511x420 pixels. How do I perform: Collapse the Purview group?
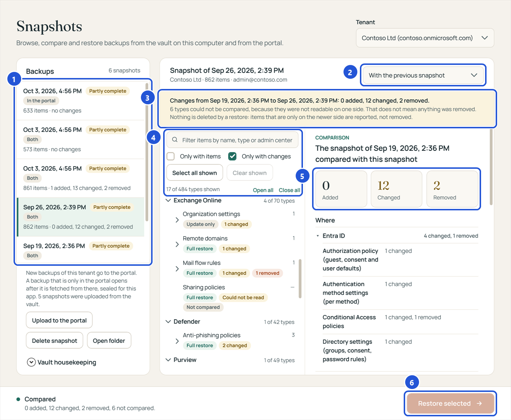[168, 360]
